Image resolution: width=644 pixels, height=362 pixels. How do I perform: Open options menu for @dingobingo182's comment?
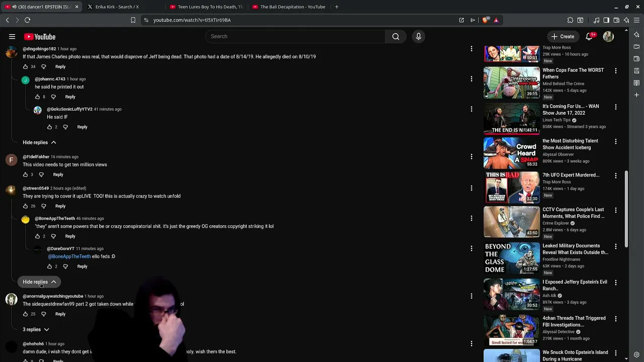coord(471,49)
